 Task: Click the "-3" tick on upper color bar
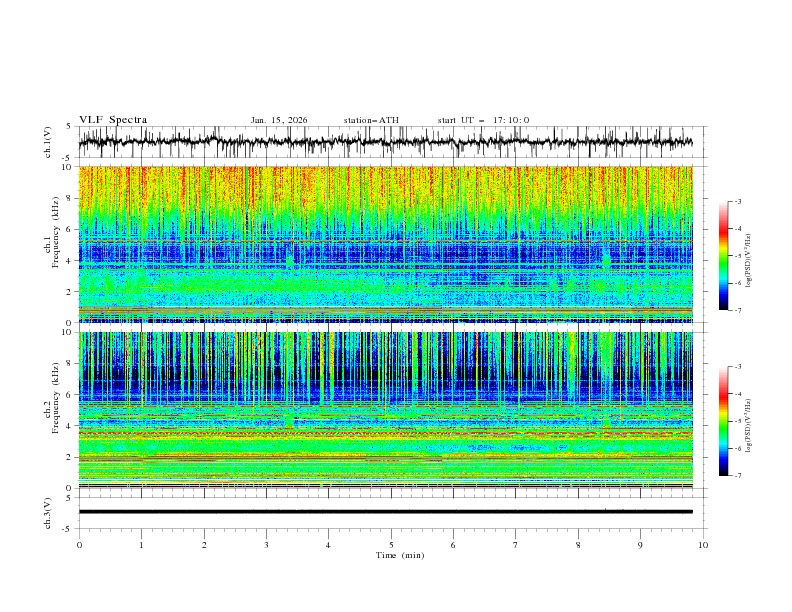(x=737, y=201)
